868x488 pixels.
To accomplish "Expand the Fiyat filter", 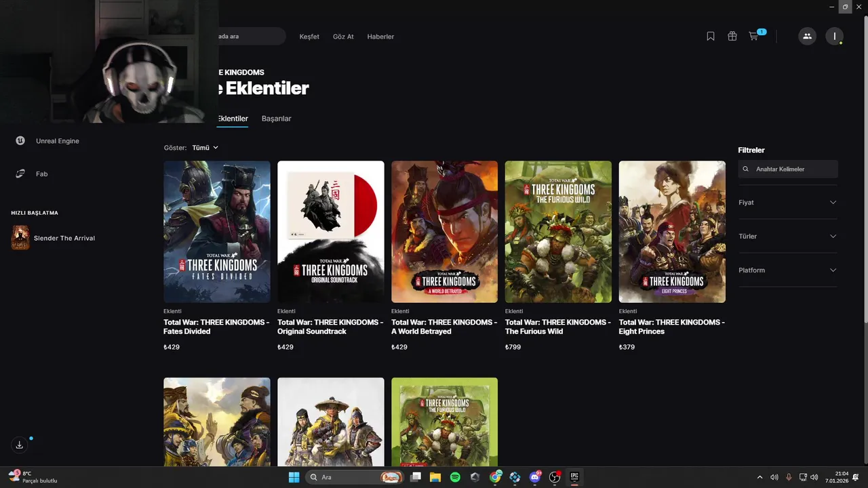I will pos(787,202).
